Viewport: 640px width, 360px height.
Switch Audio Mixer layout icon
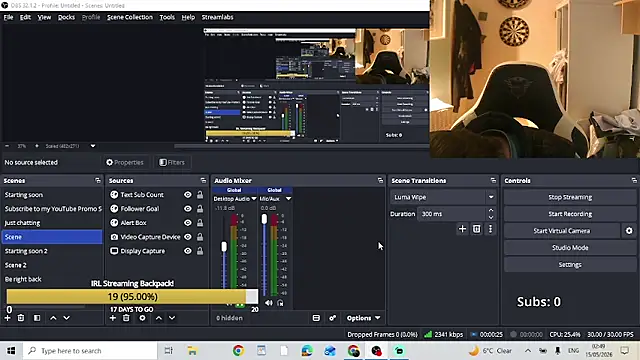tap(316, 318)
